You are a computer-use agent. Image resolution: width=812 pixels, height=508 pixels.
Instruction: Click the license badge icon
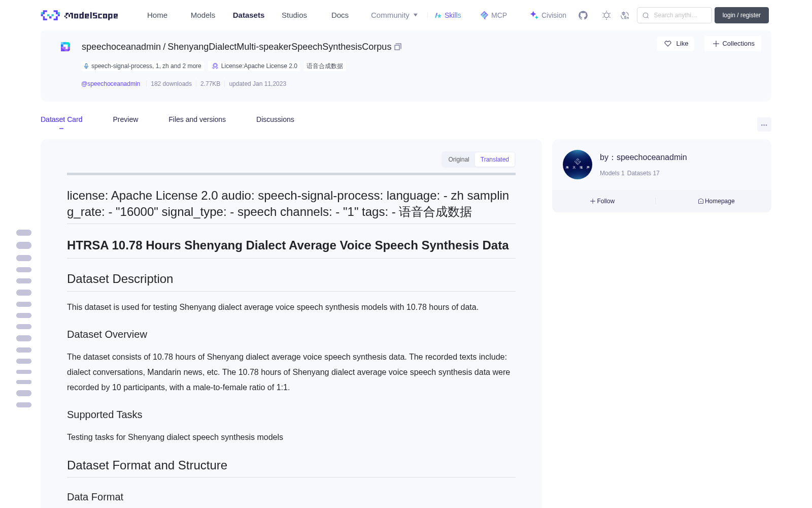point(215,66)
